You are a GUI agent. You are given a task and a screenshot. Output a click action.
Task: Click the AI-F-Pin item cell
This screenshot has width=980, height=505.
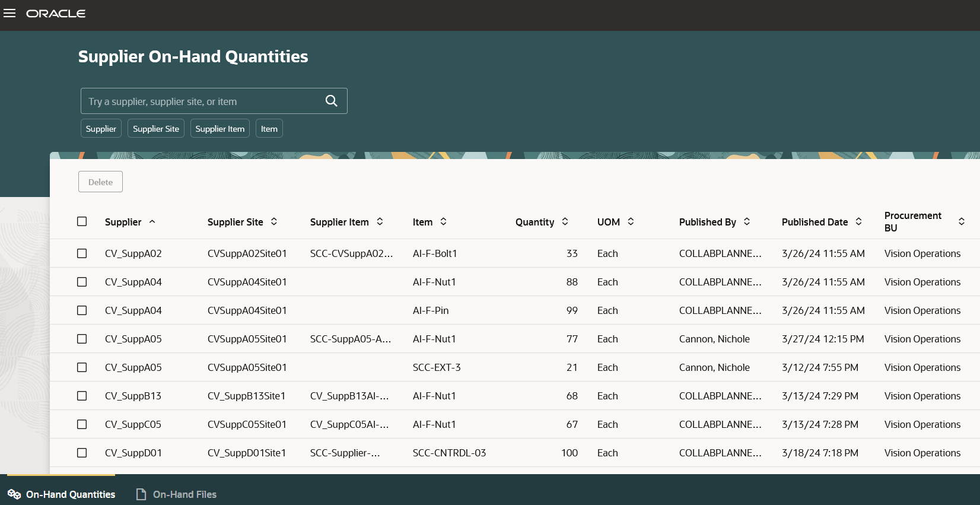[x=431, y=310]
